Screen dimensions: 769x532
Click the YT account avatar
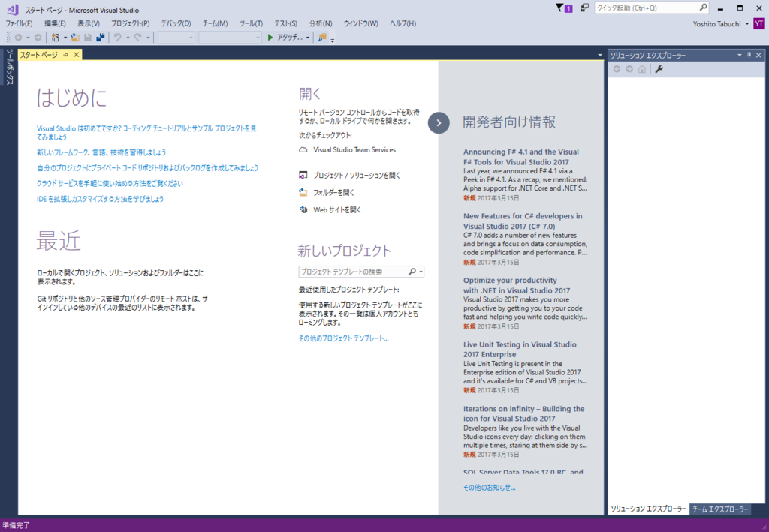(758, 23)
